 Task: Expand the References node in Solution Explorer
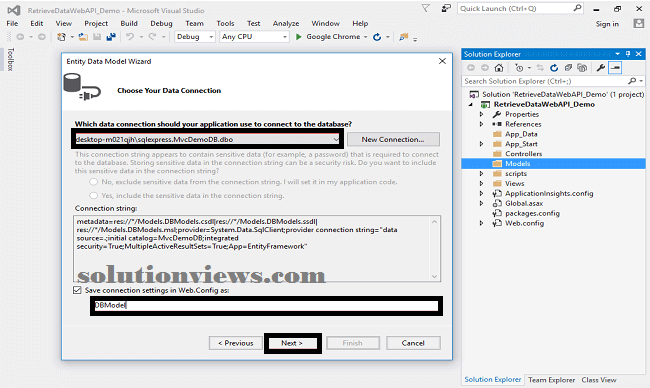(481, 124)
